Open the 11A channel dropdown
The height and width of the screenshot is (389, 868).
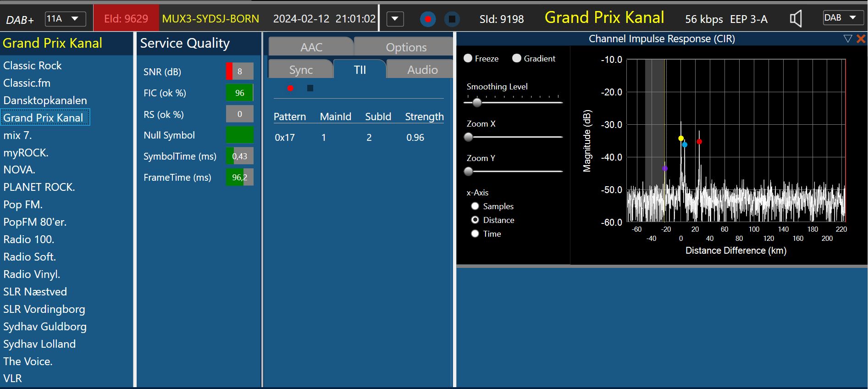pyautogui.click(x=66, y=19)
